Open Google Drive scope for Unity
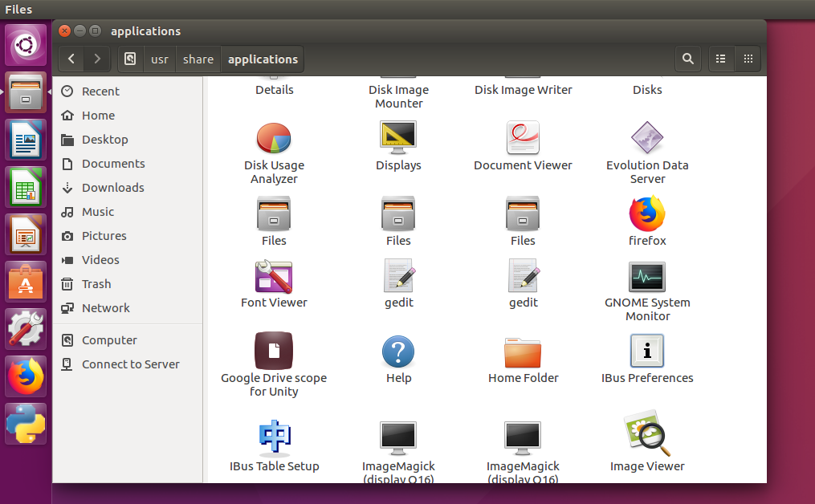Viewport: 815px width, 504px height. (x=274, y=351)
